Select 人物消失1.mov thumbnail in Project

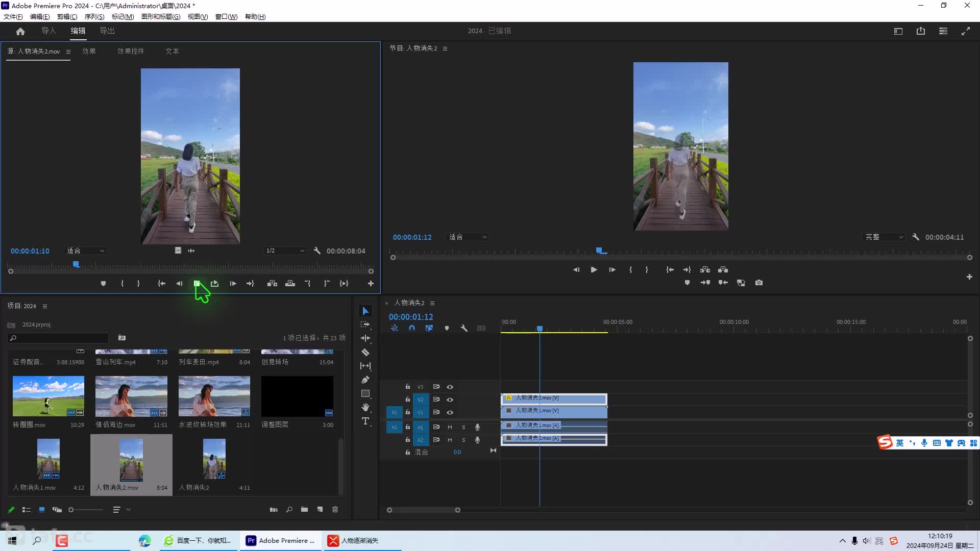point(48,460)
